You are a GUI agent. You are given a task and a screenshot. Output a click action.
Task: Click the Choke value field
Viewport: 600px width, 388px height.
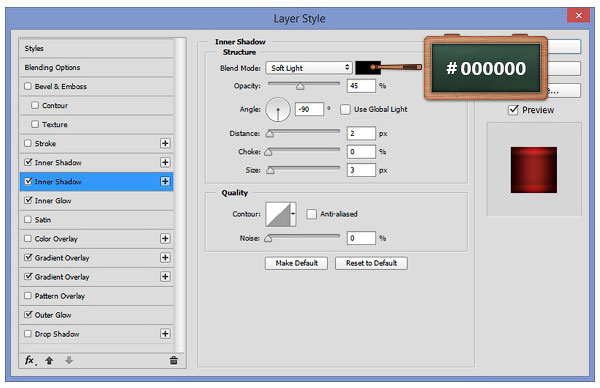(361, 152)
